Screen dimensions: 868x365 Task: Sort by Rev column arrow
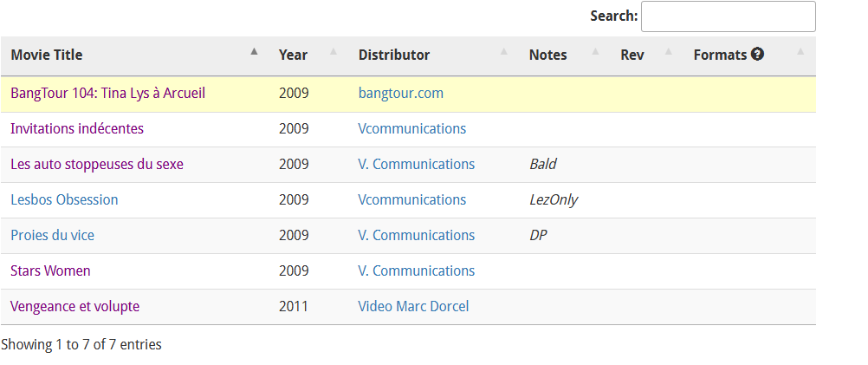668,52
